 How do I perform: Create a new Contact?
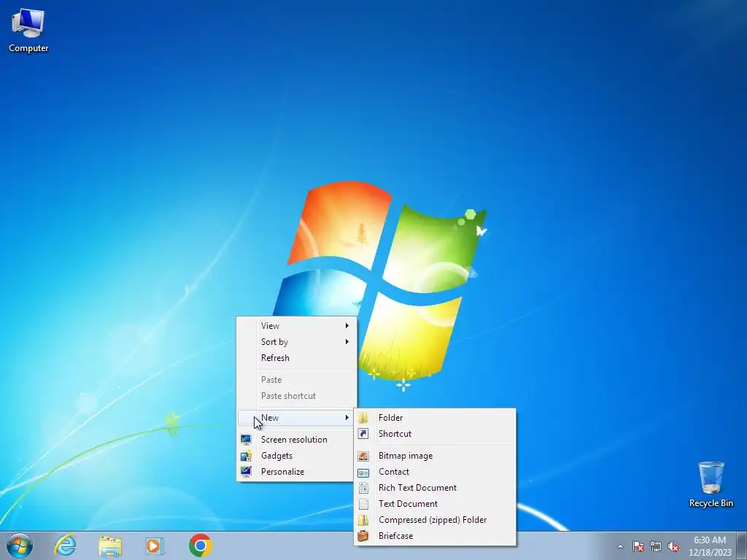435,472
